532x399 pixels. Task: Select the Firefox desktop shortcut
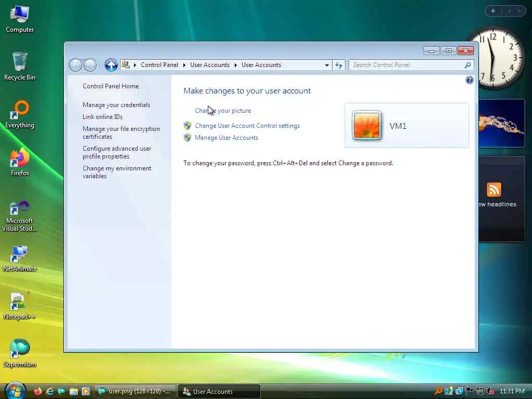20,162
